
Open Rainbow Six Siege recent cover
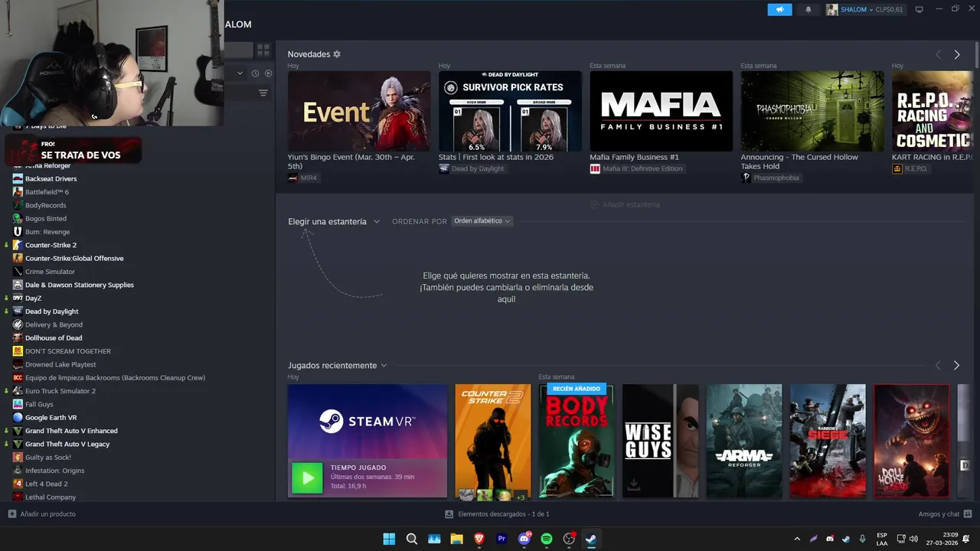(x=828, y=442)
